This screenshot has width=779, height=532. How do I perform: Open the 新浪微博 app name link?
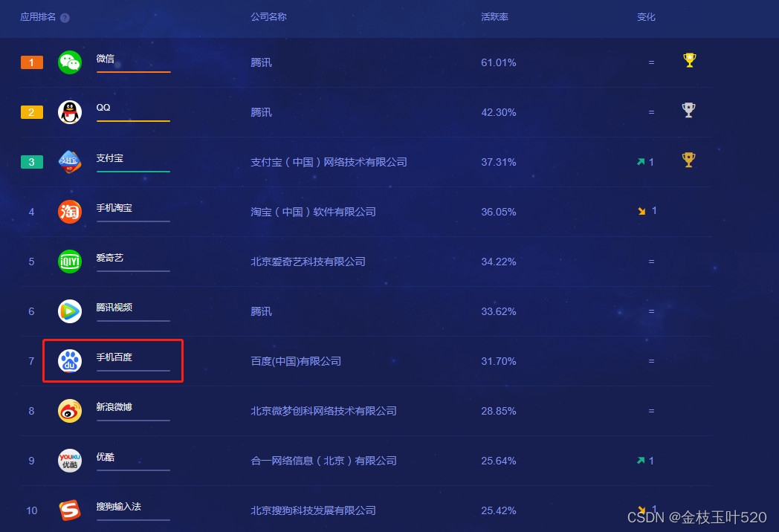click(114, 407)
